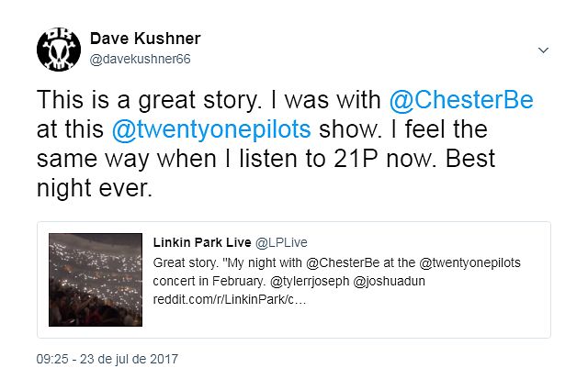Open the @ChesterBe mention in quoted tweet
The image size is (588, 379).
tap(343, 262)
